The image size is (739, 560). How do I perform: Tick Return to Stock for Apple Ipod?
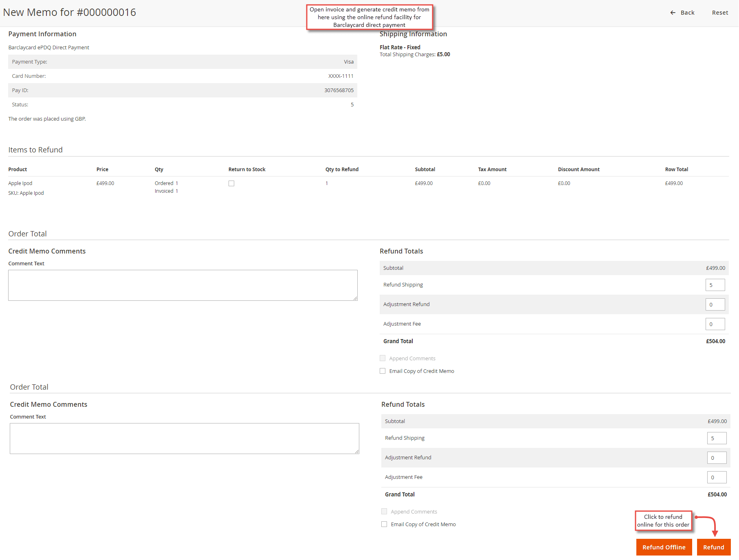pyautogui.click(x=231, y=183)
